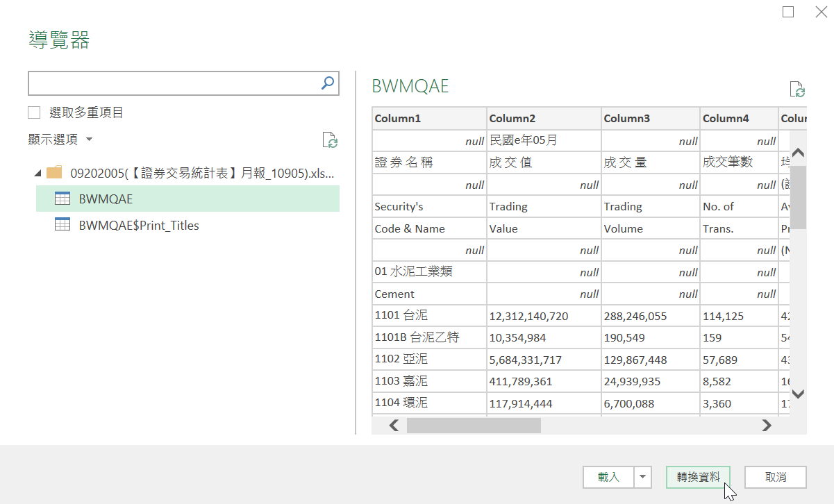This screenshot has width=834, height=504.
Task: Click the Column3 header
Action: [651, 119]
